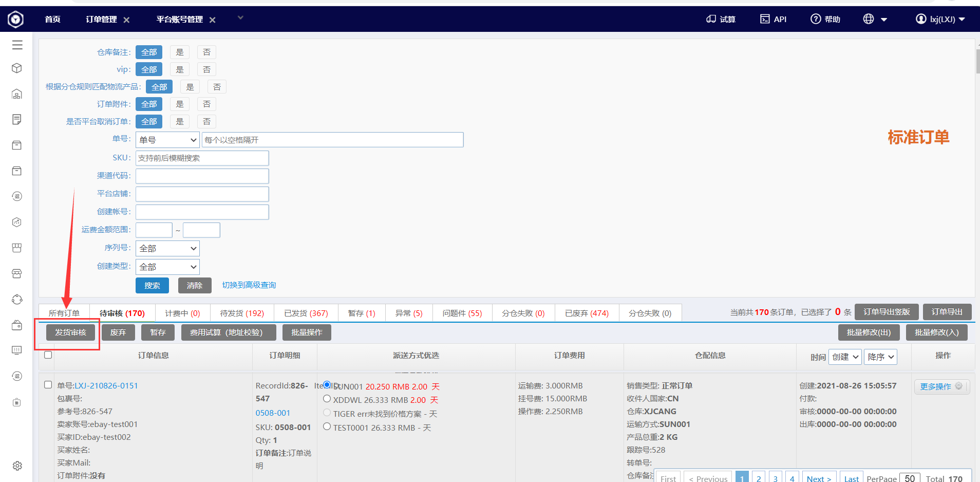Open the 降序 sort order dropdown
The height and width of the screenshot is (482, 980).
880,357
